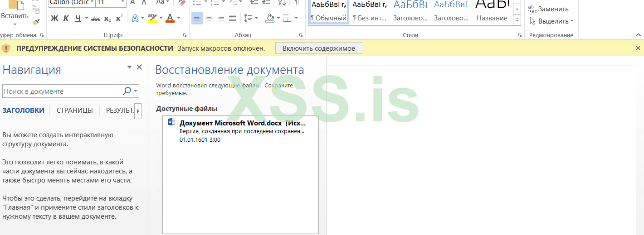Toggle left text alignment
Viewport: 644px width, 235px height.
[x=197, y=19]
